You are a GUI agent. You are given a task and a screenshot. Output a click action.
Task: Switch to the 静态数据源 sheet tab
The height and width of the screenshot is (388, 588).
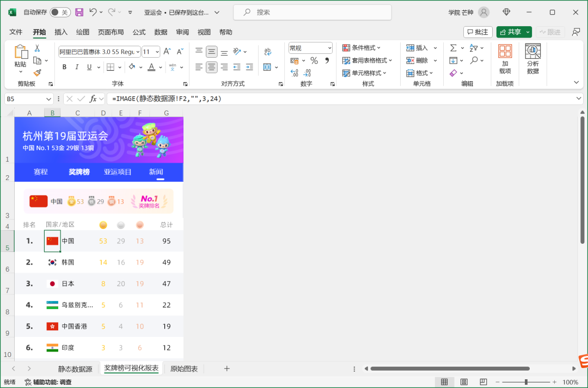pyautogui.click(x=75, y=369)
